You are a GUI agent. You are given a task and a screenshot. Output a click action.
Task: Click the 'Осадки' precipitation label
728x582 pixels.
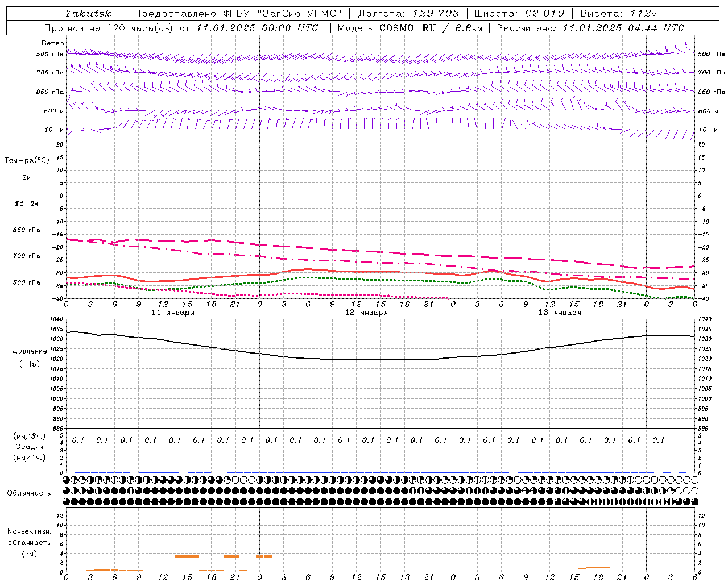pyautogui.click(x=29, y=447)
